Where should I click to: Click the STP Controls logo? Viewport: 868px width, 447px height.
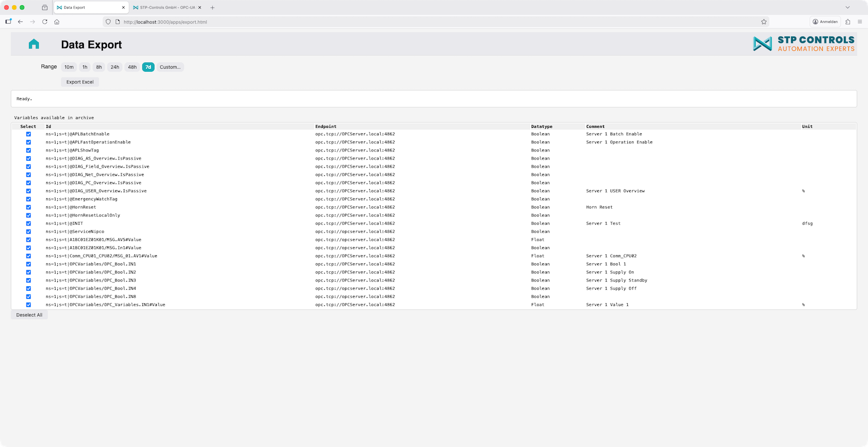point(803,43)
